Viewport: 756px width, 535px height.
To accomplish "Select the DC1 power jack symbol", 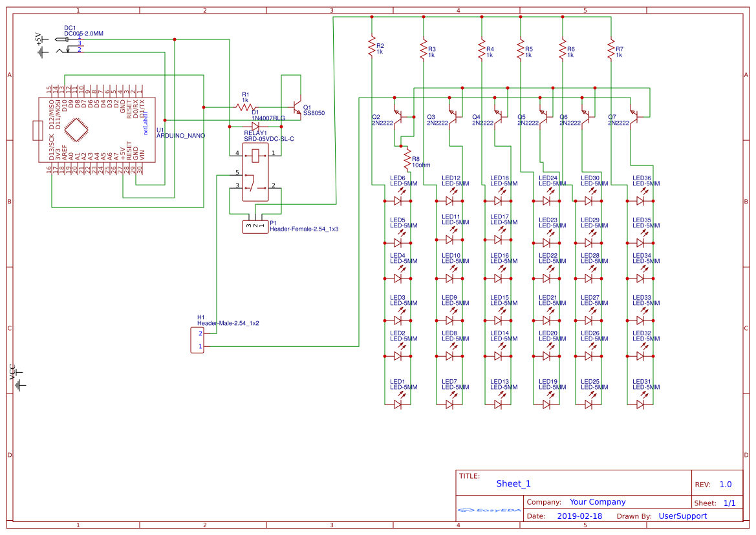I will [72, 44].
